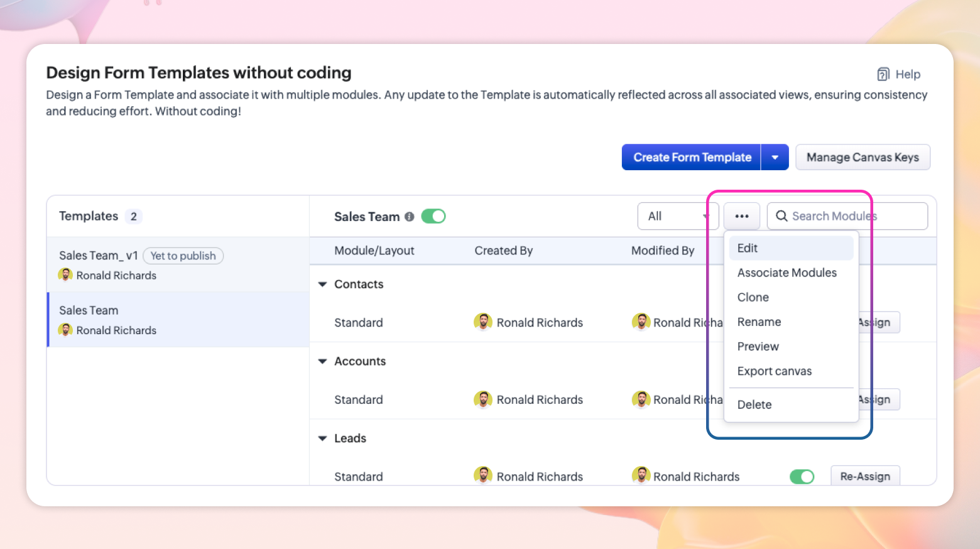
Task: Choose Edit from the options menu
Action: click(791, 248)
